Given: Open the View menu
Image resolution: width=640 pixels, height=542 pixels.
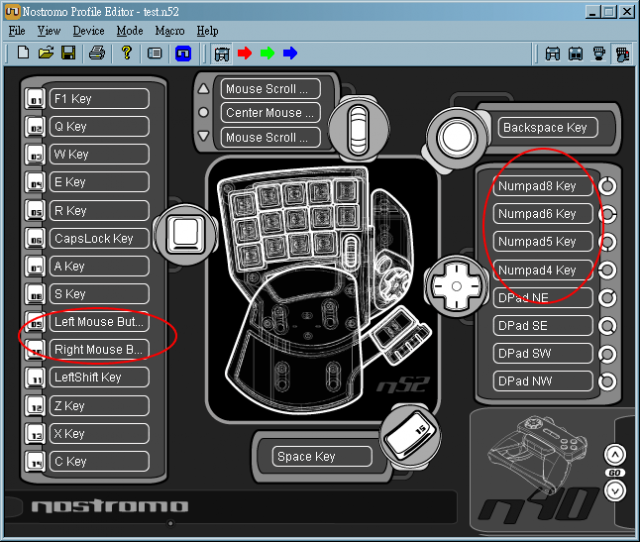Looking at the screenshot, I should 49,31.
